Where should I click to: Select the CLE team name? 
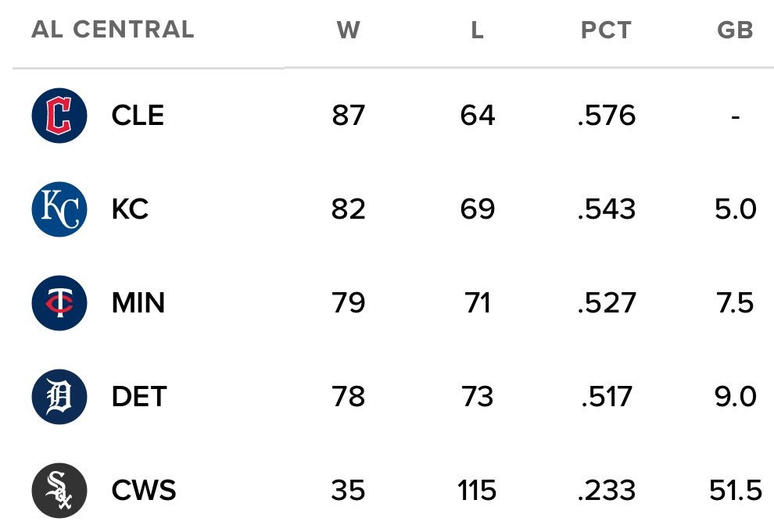pos(138,116)
